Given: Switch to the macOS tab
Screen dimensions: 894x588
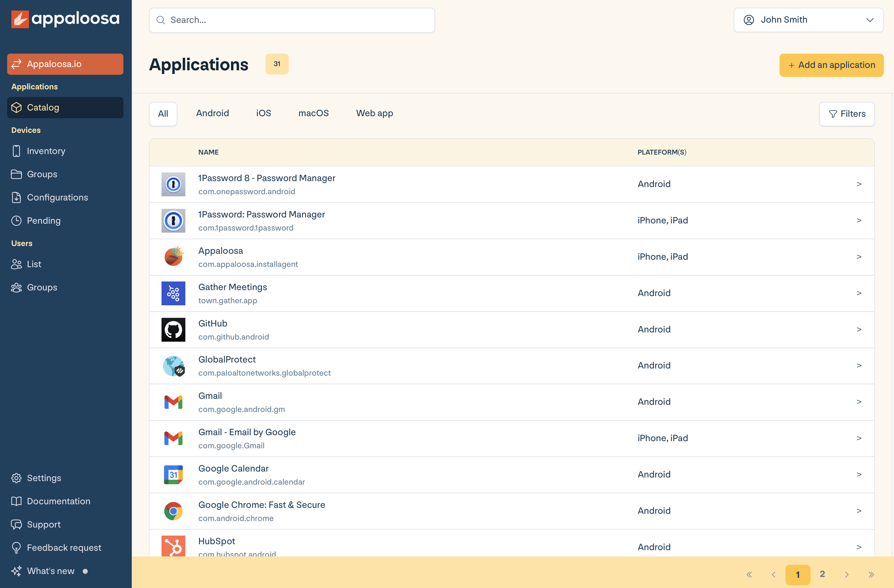Looking at the screenshot, I should pyautogui.click(x=313, y=113).
